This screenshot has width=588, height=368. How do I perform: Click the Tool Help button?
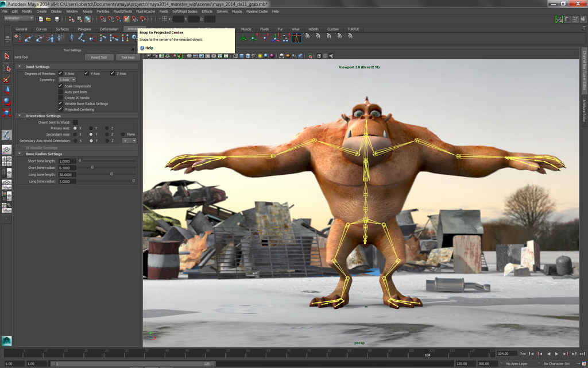127,57
